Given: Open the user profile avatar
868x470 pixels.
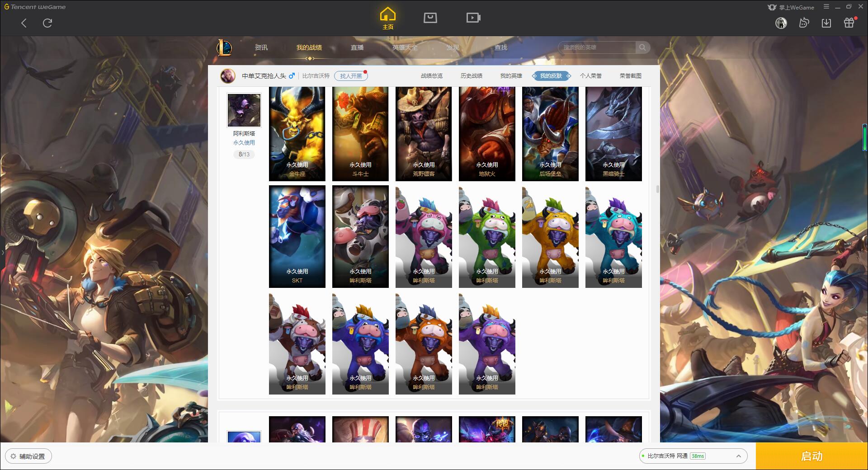Looking at the screenshot, I should coord(781,23).
